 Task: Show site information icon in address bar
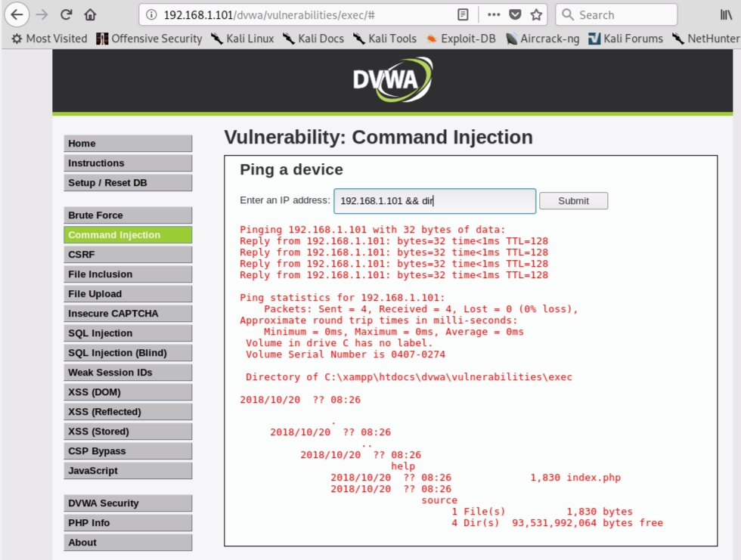click(x=151, y=15)
